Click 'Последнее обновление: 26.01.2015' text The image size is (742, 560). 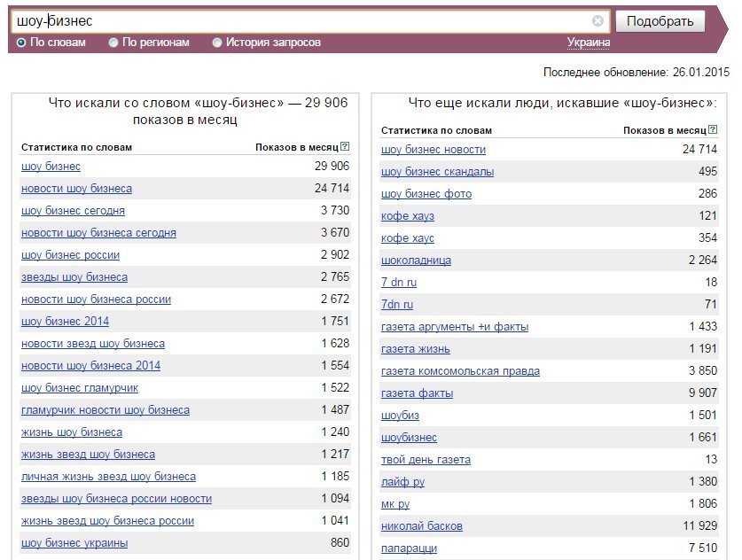coord(637,73)
